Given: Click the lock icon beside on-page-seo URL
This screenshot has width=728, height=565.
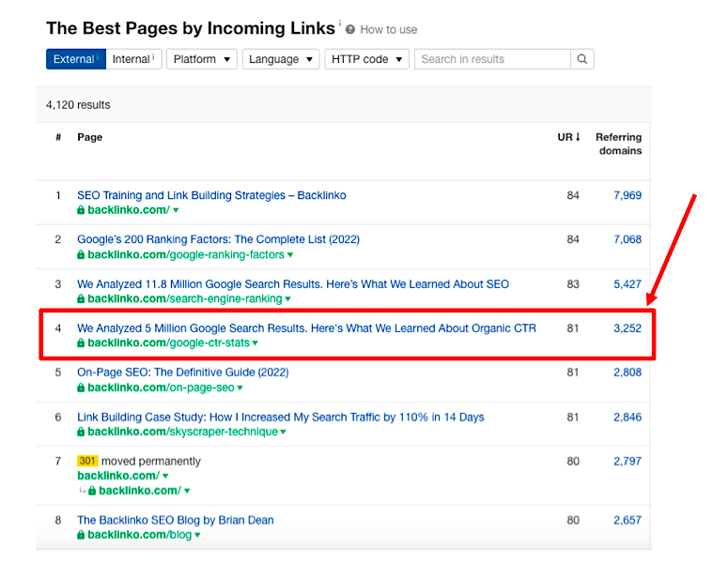Looking at the screenshot, I should pyautogui.click(x=81, y=388).
